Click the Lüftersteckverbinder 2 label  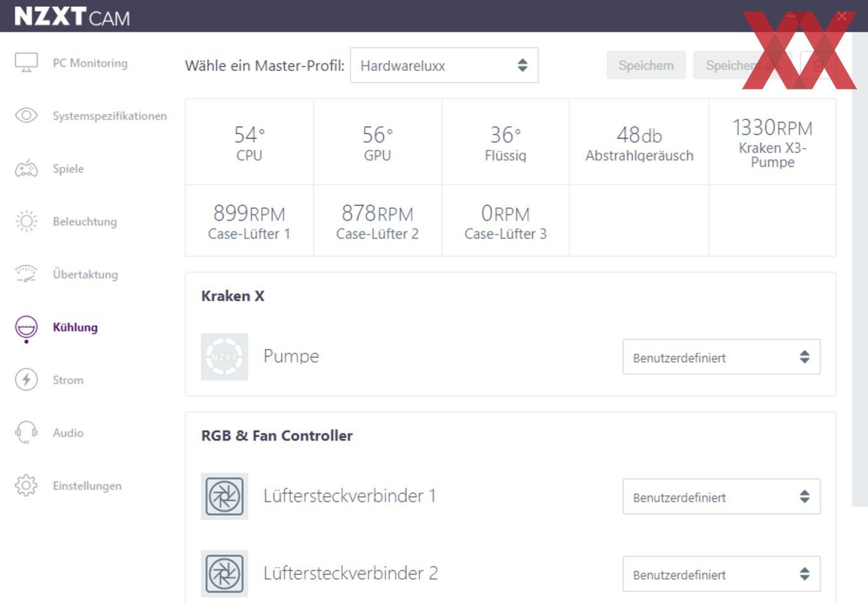350,573
